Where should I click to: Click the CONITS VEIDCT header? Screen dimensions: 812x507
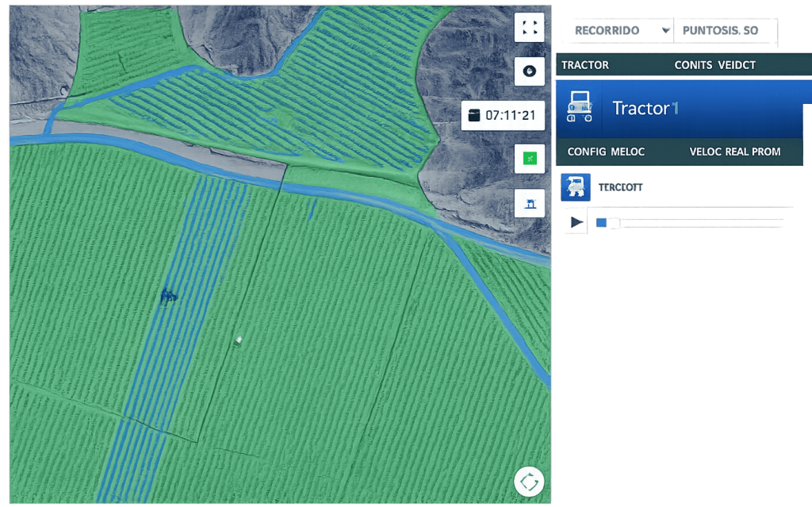(714, 65)
